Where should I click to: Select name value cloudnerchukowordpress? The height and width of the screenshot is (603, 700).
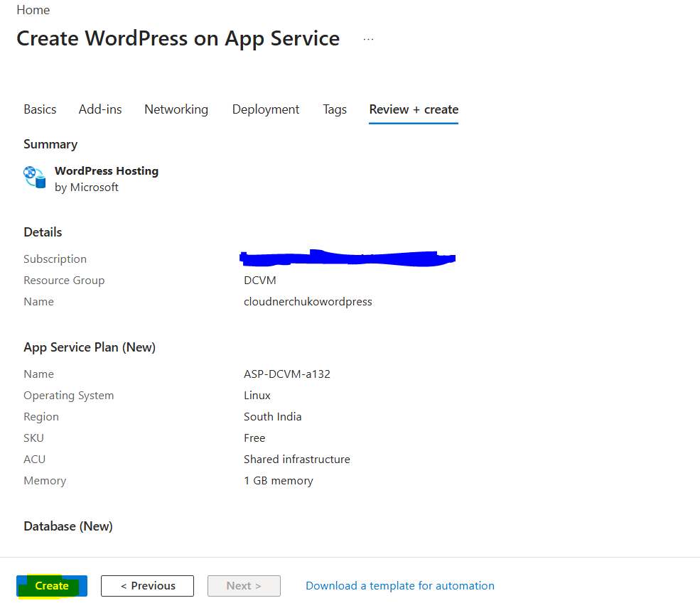pos(308,301)
